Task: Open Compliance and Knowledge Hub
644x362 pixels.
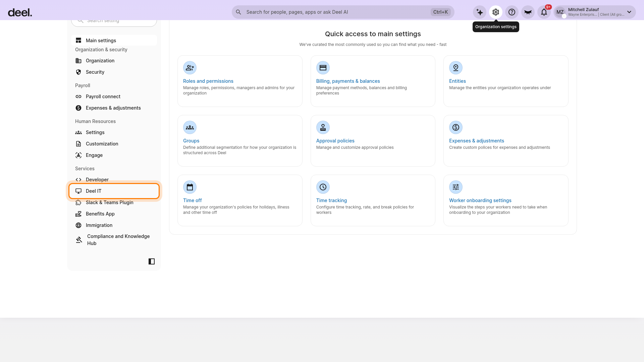Action: tap(114, 240)
